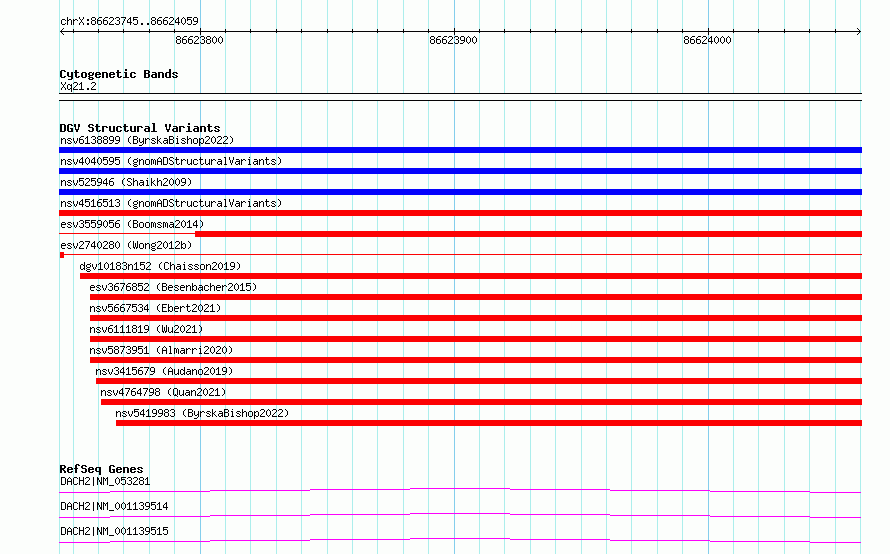Click the blue bar under nsv4040595
Image resolution: width=890 pixels, height=554 pixels.
pos(460,171)
